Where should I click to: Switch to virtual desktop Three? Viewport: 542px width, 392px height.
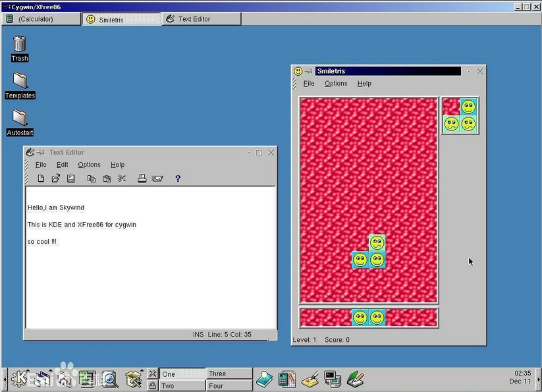pyautogui.click(x=229, y=374)
